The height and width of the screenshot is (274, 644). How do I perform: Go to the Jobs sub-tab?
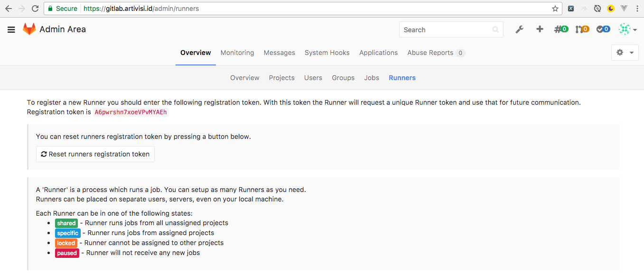tap(372, 78)
